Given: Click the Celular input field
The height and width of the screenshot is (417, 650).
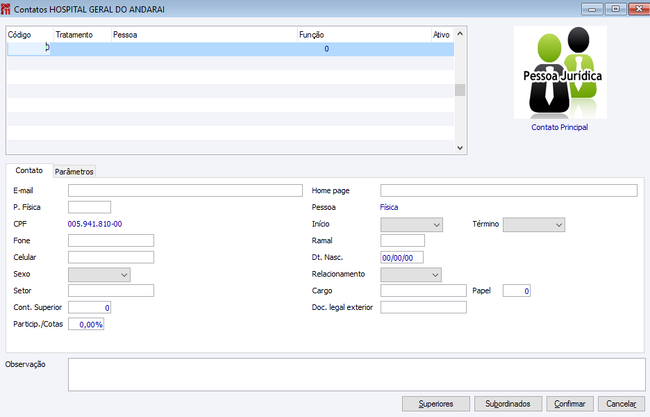Looking at the screenshot, I should pos(111,257).
